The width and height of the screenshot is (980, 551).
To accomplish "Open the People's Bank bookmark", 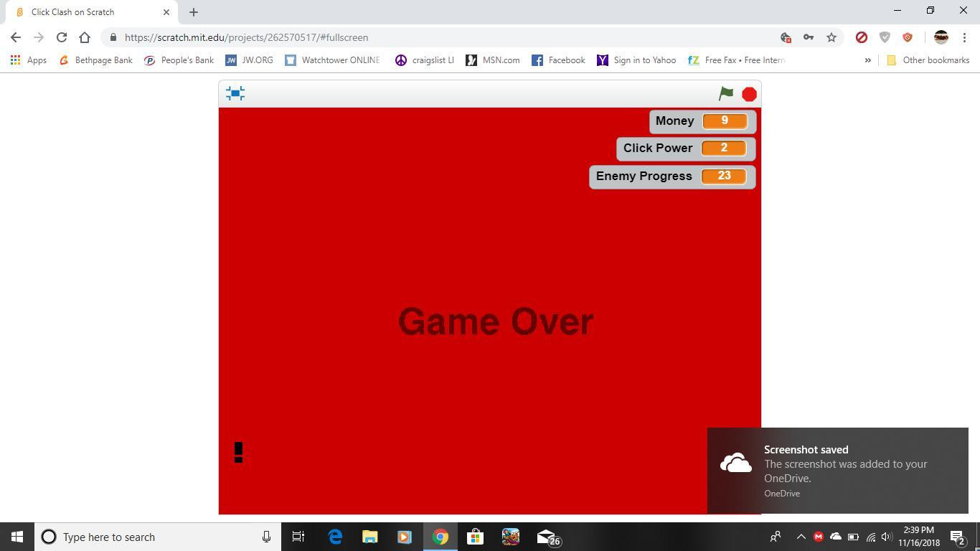I will [x=179, y=60].
